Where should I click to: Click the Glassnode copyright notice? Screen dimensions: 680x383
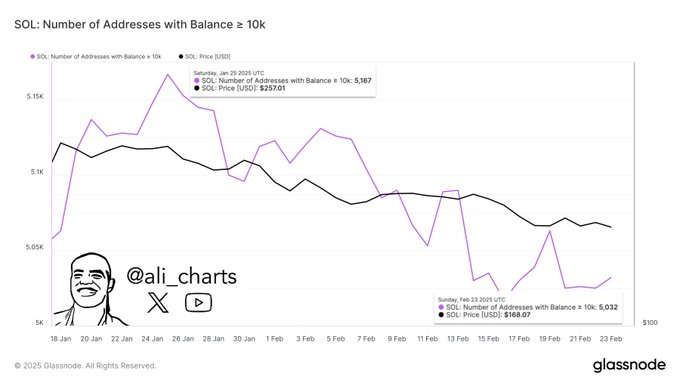click(x=85, y=366)
